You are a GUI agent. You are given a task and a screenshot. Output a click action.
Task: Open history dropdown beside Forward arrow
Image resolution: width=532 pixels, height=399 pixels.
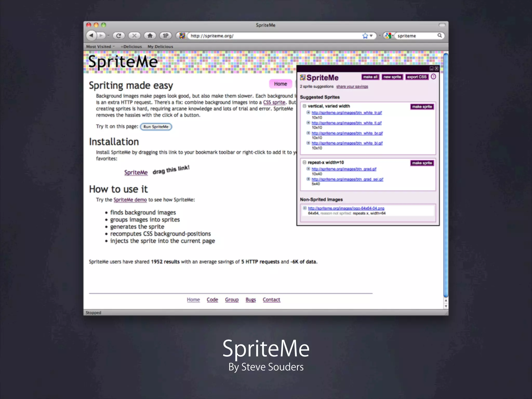108,36
